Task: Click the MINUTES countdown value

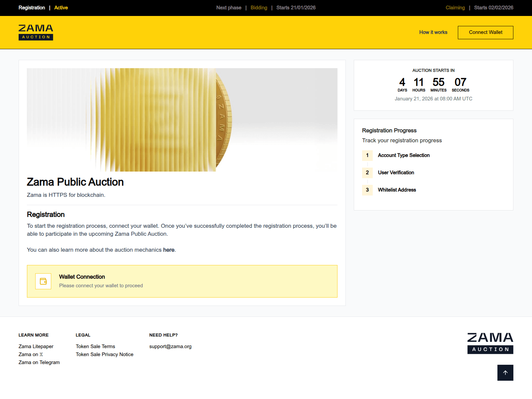Action: pyautogui.click(x=439, y=82)
